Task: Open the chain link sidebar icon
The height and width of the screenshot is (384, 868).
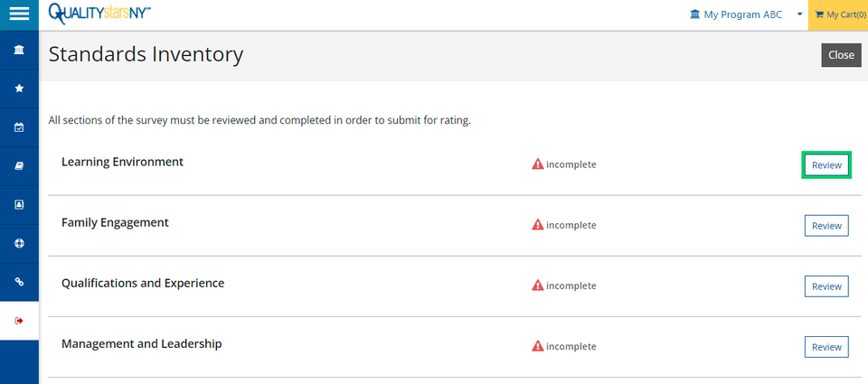Action: click(19, 282)
